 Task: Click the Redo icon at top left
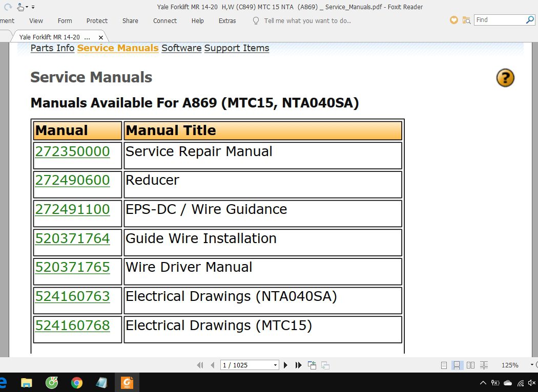8,6
